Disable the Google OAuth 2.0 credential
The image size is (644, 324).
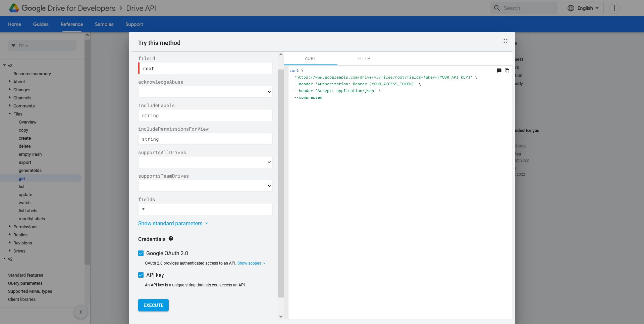(141, 253)
